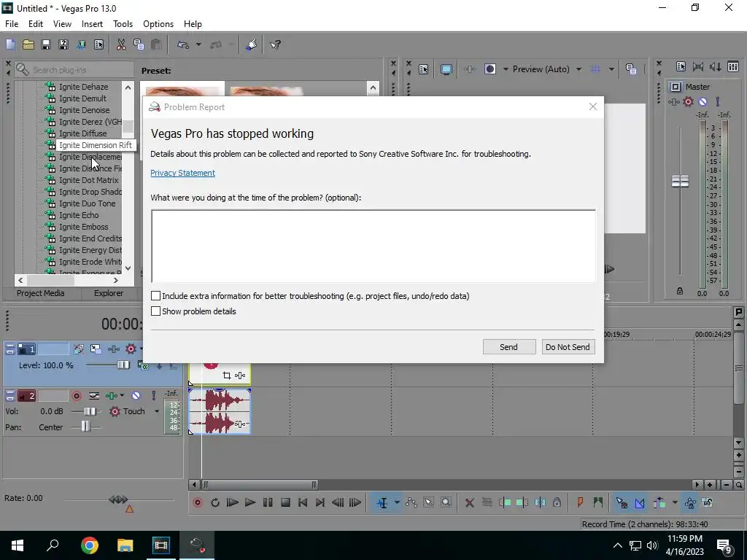The image size is (747, 560).
Task: Open the Auto Ripple mode dropdown arrow
Action: point(675,502)
